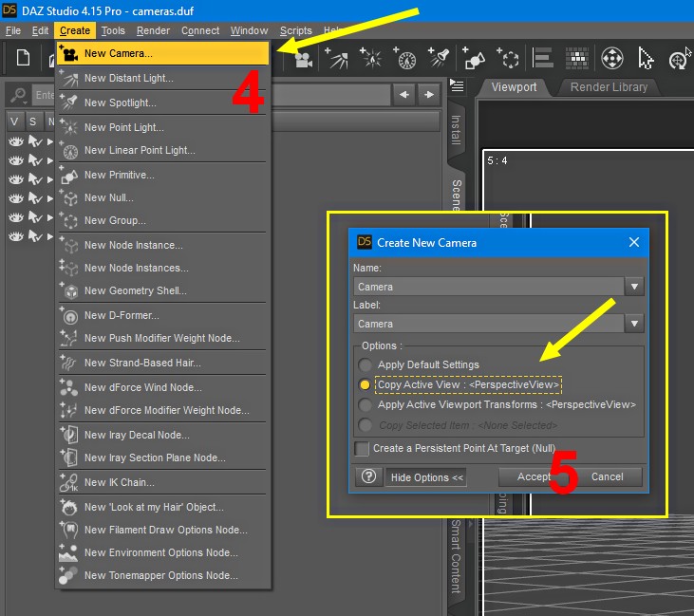Viewport: 694px width, 616px height.
Task: Choose New Strand-Based Hair menu entry
Action: (163, 363)
